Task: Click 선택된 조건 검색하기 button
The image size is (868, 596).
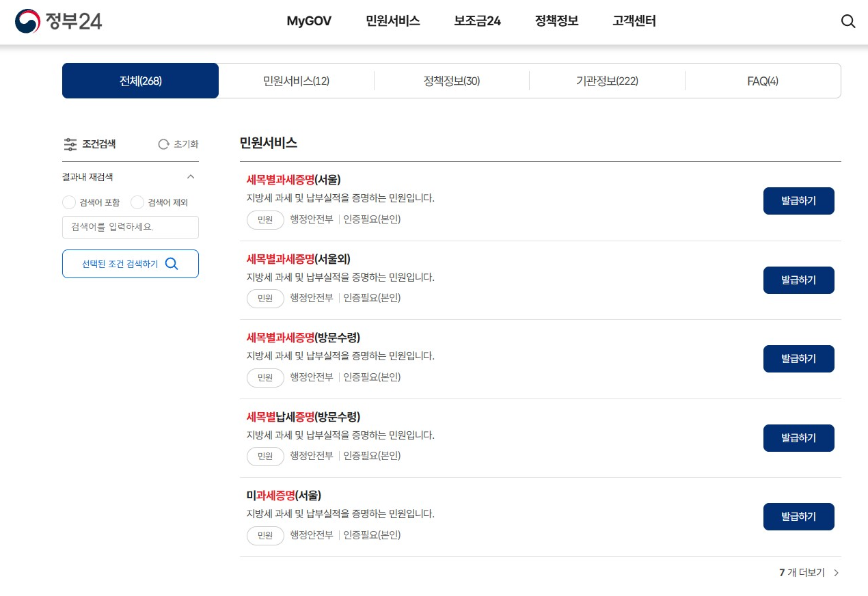Action: tap(131, 264)
